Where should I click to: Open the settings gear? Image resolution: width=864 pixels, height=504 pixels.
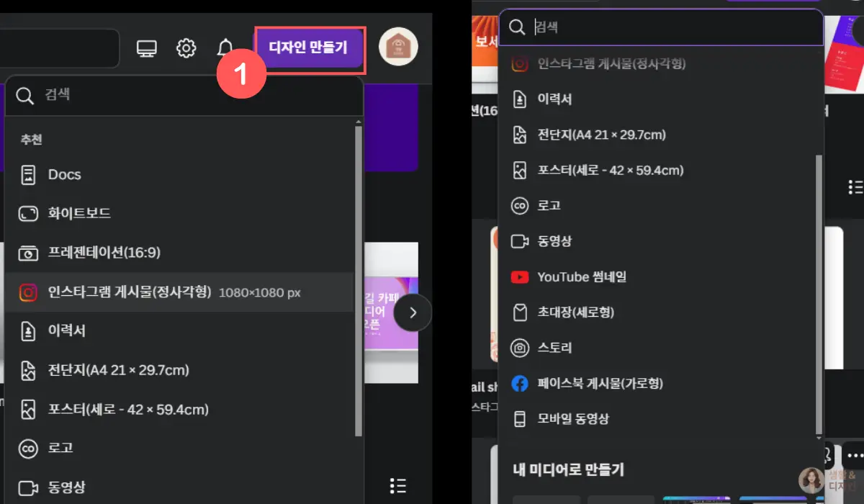coord(186,48)
